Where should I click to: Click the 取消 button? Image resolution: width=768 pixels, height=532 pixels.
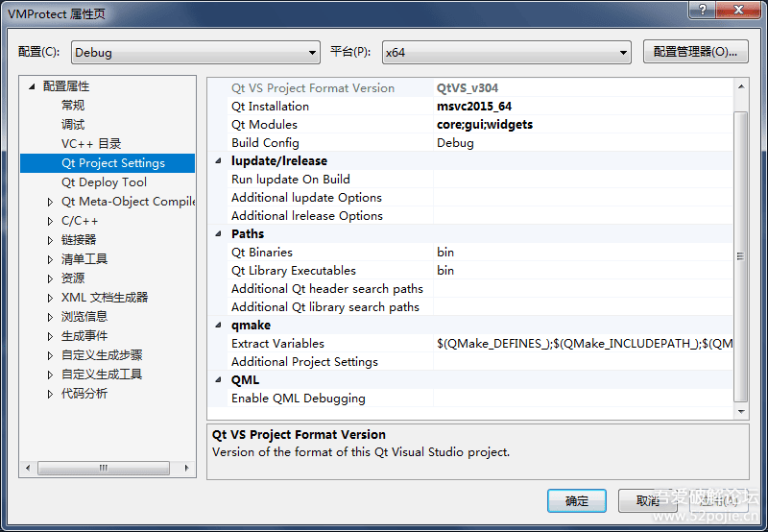coord(647,500)
